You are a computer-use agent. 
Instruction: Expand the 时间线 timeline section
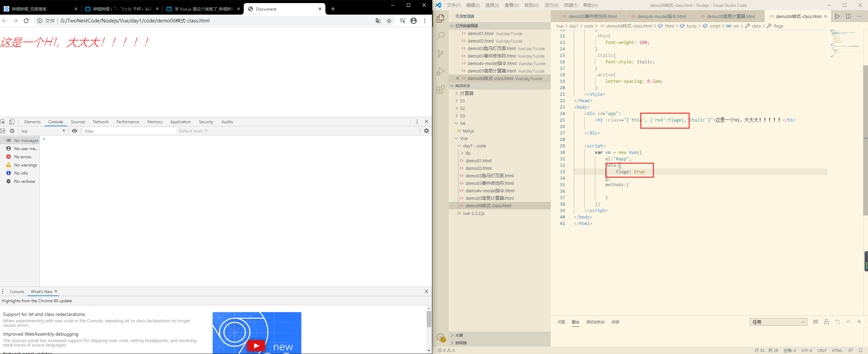[500, 343]
